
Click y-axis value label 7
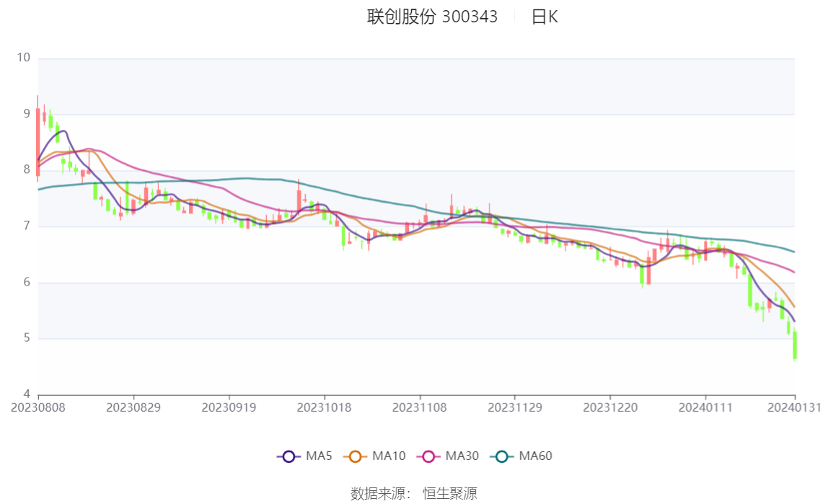(27, 226)
